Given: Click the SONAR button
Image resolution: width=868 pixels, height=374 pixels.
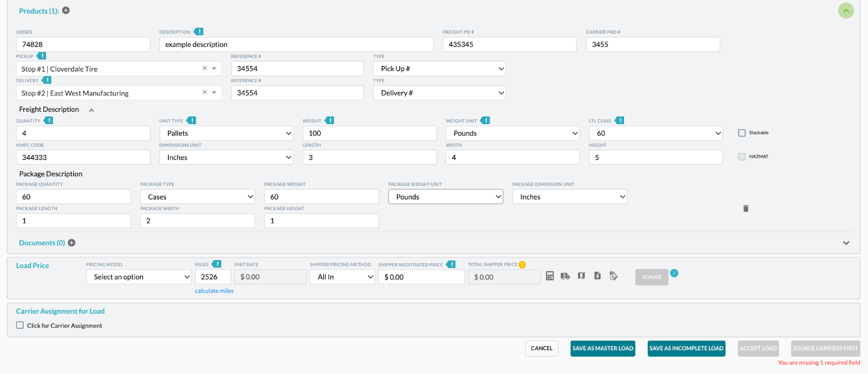Looking at the screenshot, I should (x=652, y=277).
